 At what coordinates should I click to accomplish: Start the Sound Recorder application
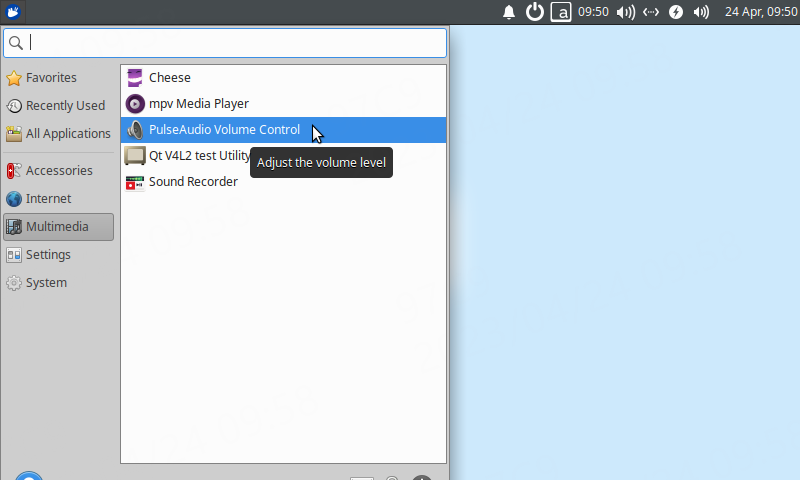click(283, 182)
